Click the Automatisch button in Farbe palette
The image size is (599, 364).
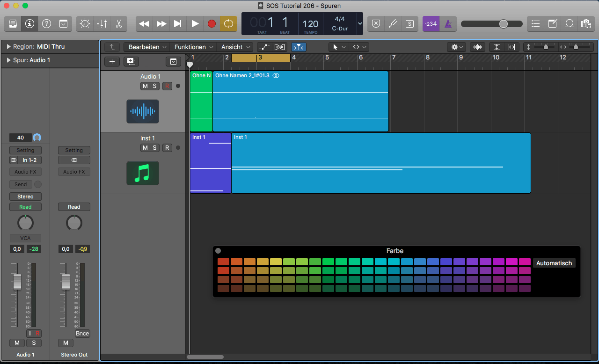coord(554,263)
